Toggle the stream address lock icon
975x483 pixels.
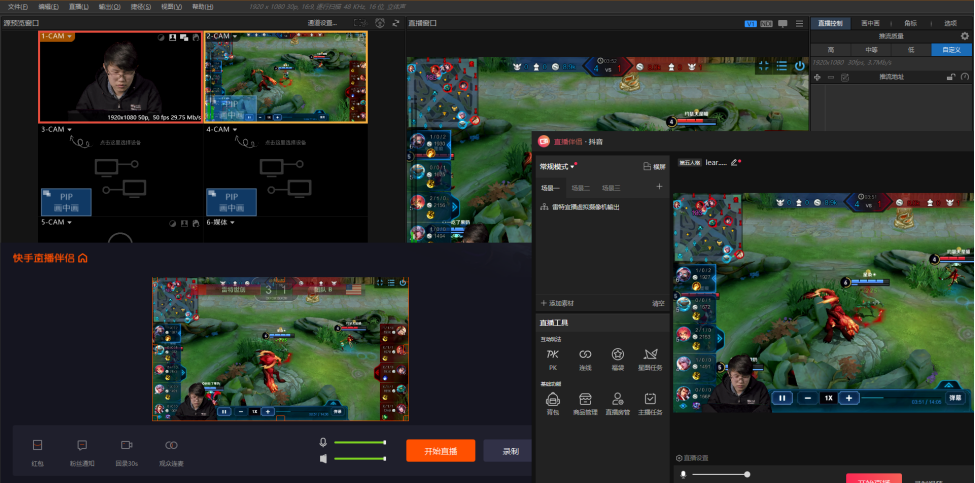[950, 77]
